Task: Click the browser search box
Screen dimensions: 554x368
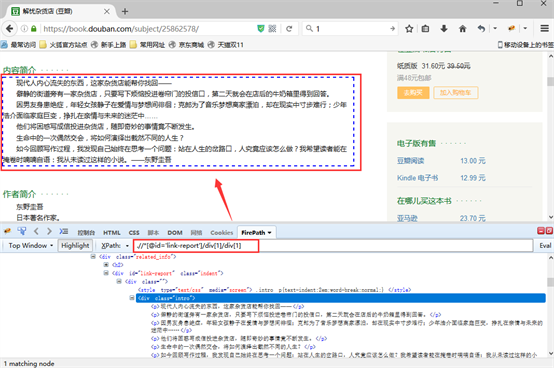Action: click(x=350, y=29)
